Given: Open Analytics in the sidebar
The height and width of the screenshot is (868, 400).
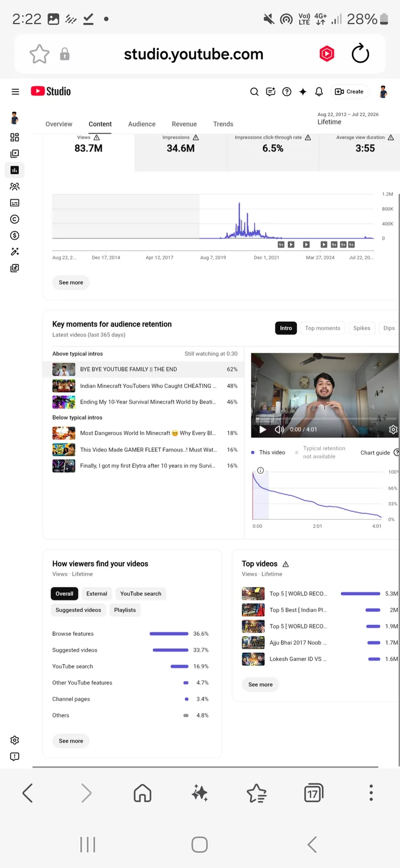Looking at the screenshot, I should pyautogui.click(x=15, y=170).
